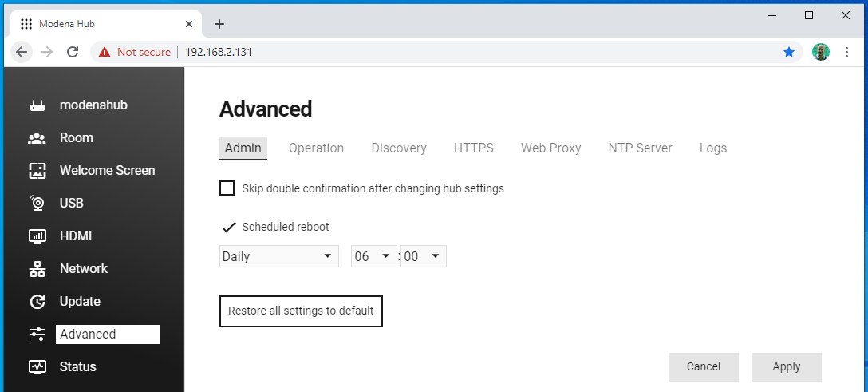The width and height of the screenshot is (868, 392).
Task: Open the HDMI display icon
Action: [37, 236]
